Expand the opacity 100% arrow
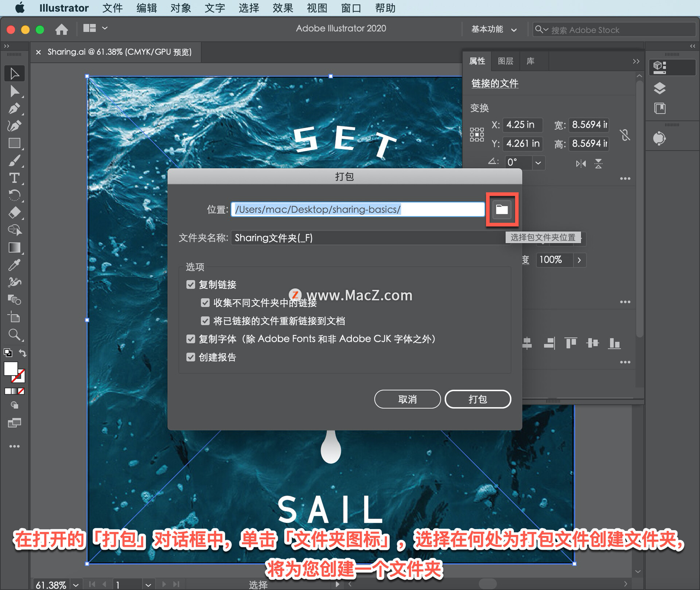700x590 pixels. click(579, 260)
